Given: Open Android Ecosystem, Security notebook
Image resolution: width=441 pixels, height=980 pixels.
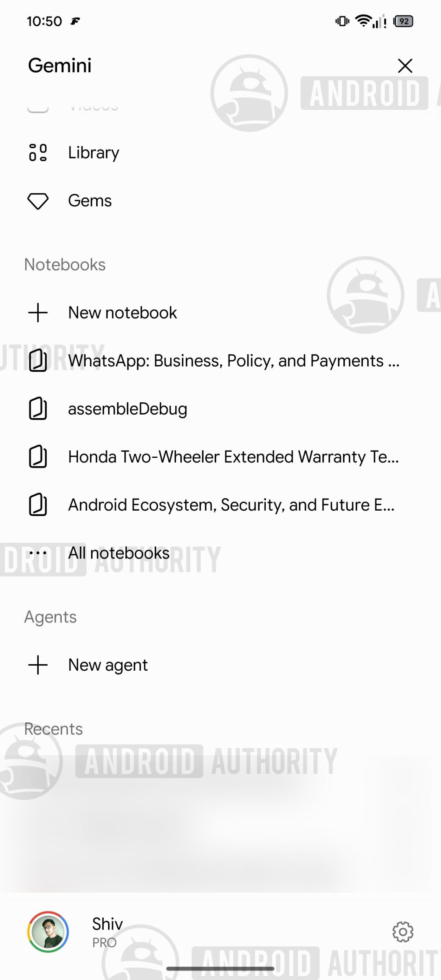Looking at the screenshot, I should pyautogui.click(x=220, y=505).
